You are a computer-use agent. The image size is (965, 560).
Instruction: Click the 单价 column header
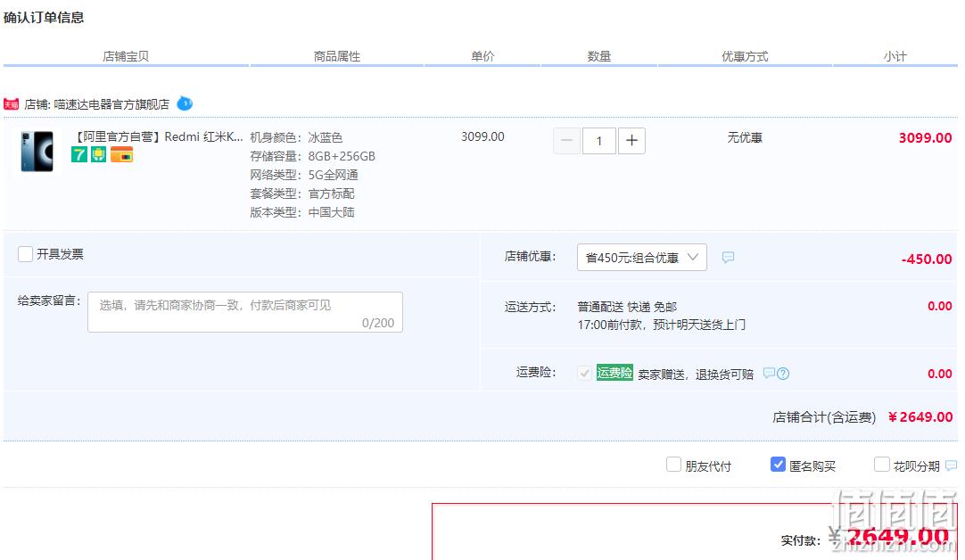coord(482,56)
